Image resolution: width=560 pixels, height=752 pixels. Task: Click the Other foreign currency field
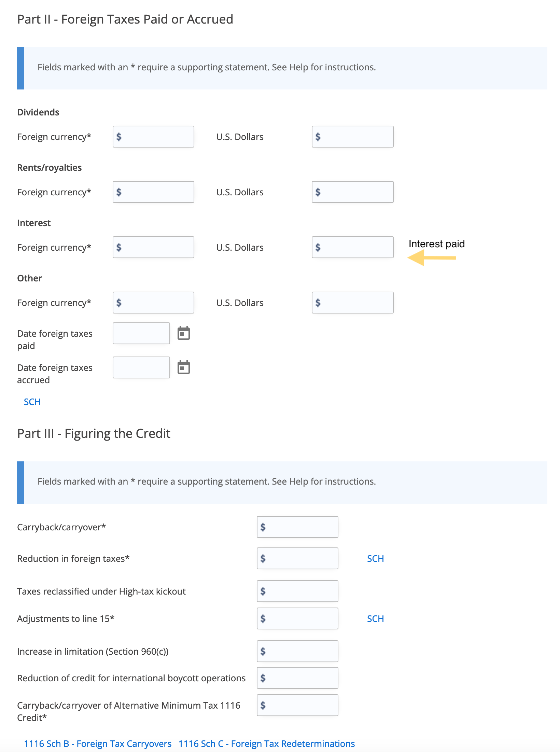click(x=153, y=303)
